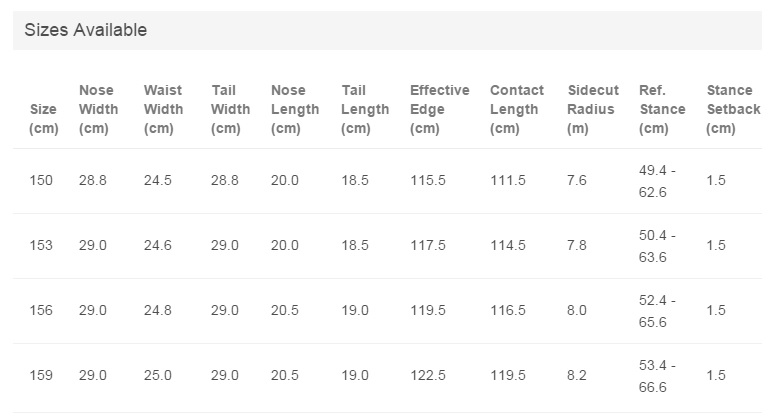The width and height of the screenshot is (777, 418).
Task: Select the 150 size row label
Action: tap(41, 180)
